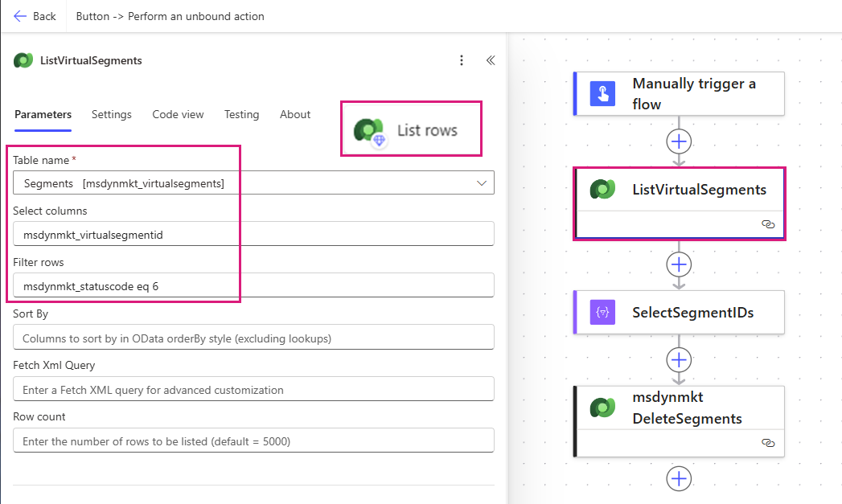Insert a step after SelectSegmentIDs
Screen dimensions: 842x504
click(x=680, y=359)
